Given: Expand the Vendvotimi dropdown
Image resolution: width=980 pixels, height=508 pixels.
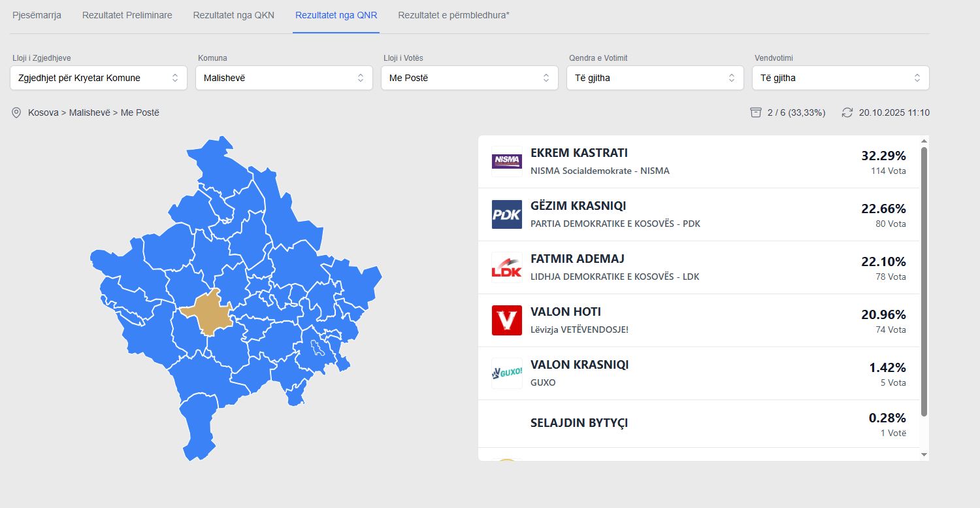Looking at the screenshot, I should pos(841,78).
